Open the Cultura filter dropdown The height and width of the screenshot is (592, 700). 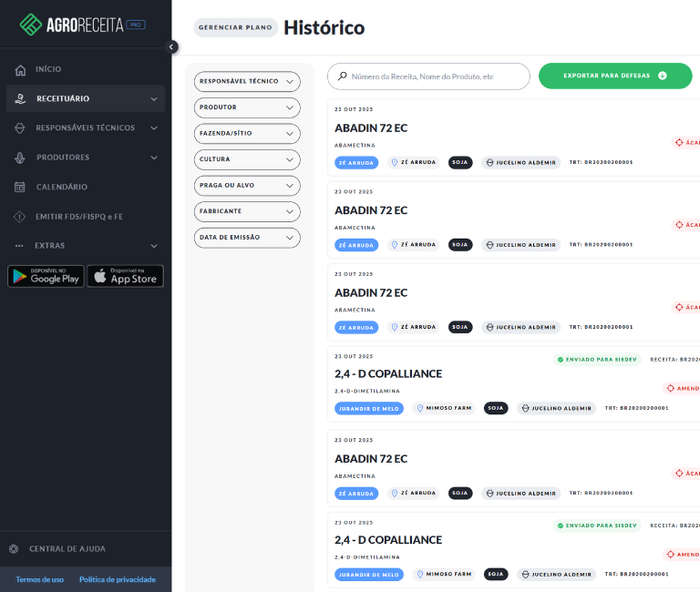click(x=247, y=159)
